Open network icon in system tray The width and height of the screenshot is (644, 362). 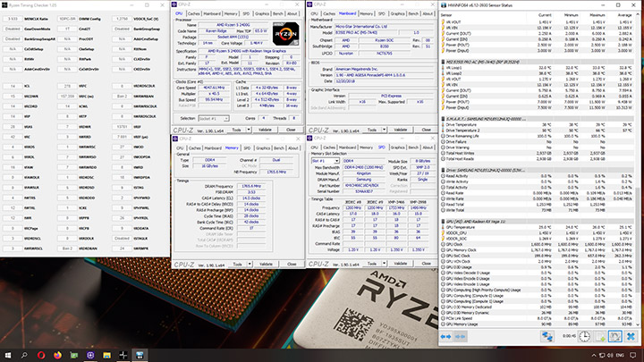602,356
